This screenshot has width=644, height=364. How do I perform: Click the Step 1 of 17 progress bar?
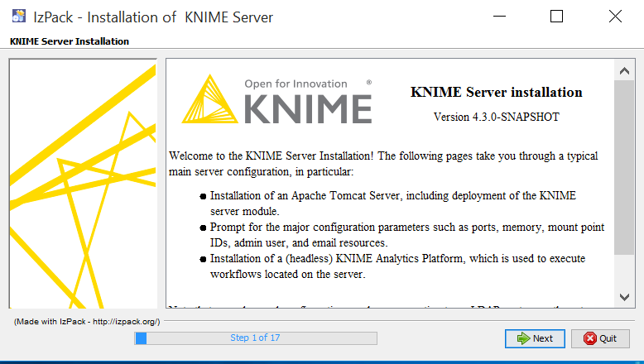[x=256, y=338]
